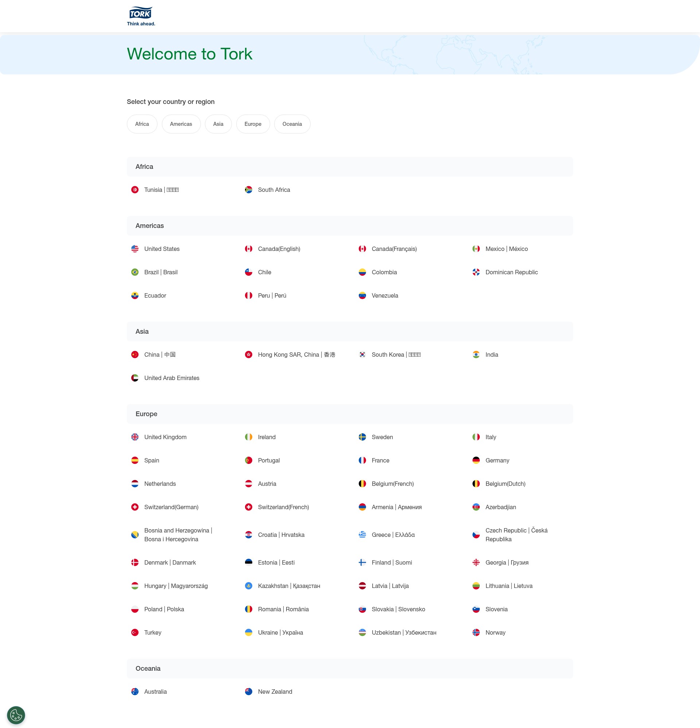700x728 pixels.
Task: Open Czech Republic | Česká Republika link
Action: 516,535
